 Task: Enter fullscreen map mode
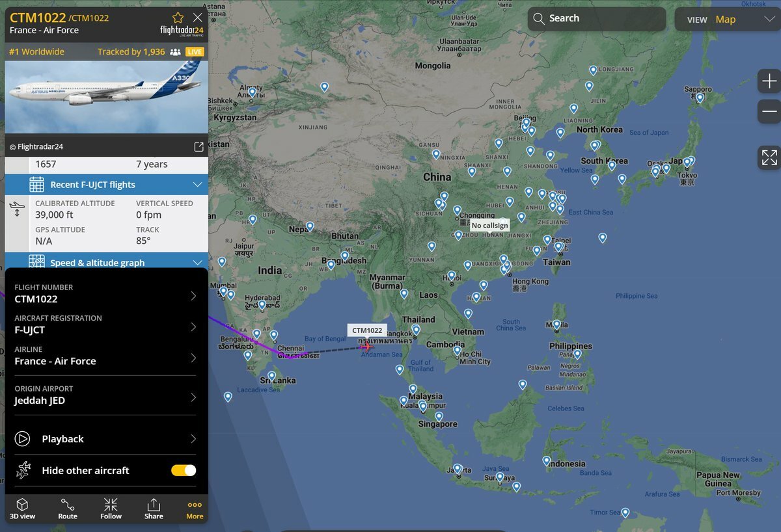click(769, 157)
